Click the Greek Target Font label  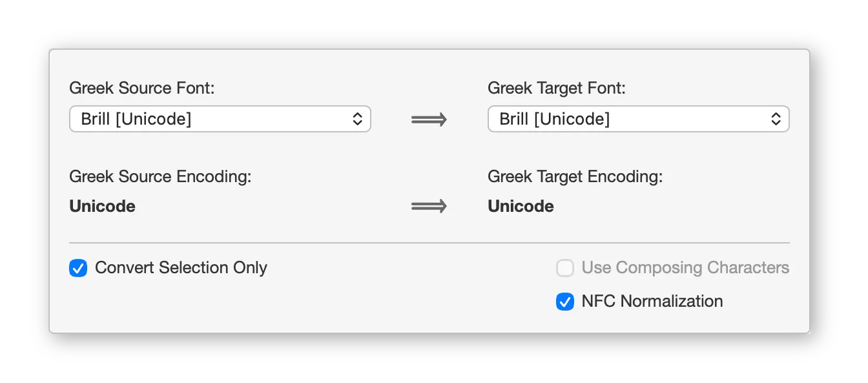coord(557,88)
